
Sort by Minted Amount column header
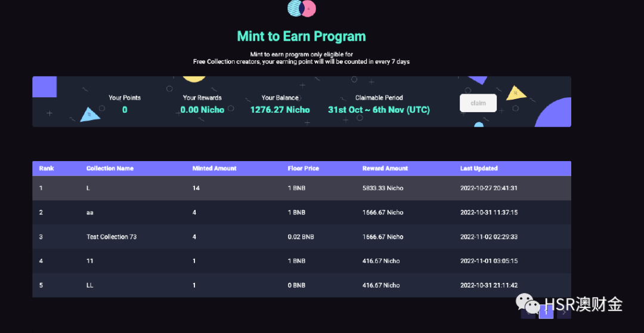[215, 168]
